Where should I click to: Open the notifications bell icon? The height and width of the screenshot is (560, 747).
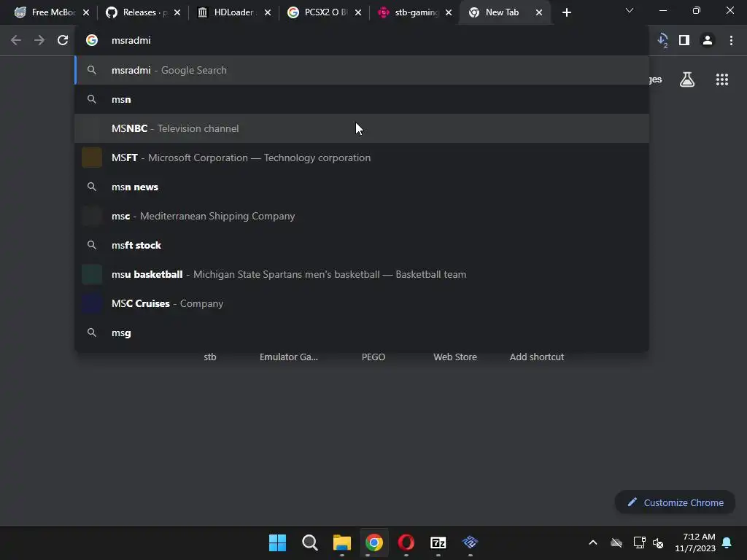(x=727, y=542)
